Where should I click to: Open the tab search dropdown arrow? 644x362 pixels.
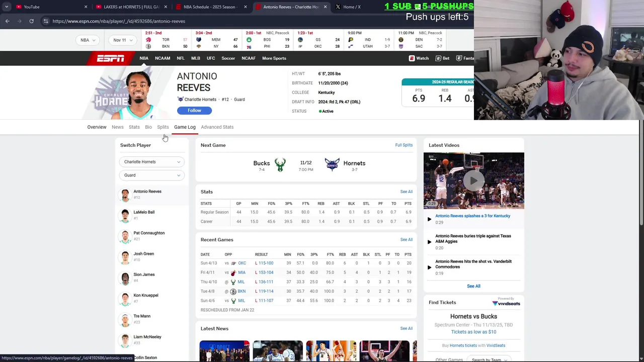tap(7, 7)
